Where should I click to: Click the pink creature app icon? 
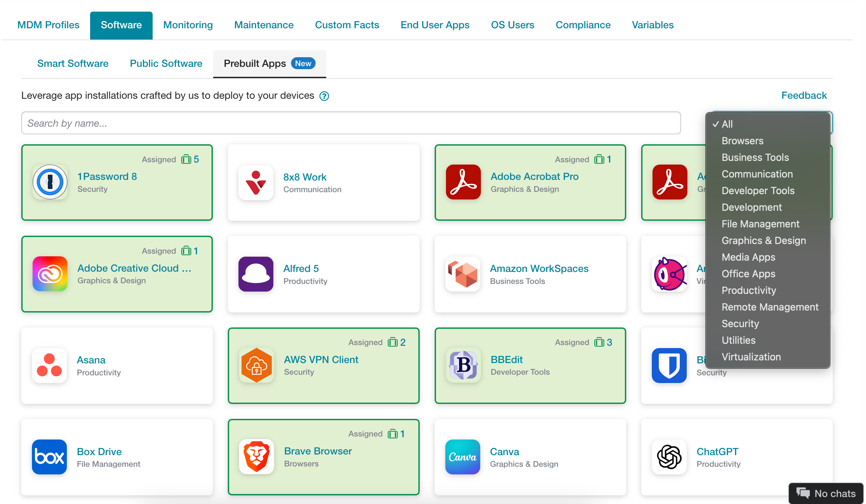tap(669, 274)
